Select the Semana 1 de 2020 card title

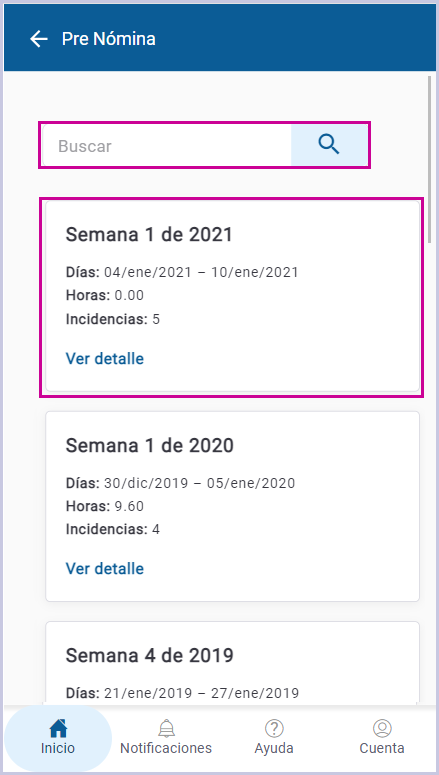tap(149, 446)
